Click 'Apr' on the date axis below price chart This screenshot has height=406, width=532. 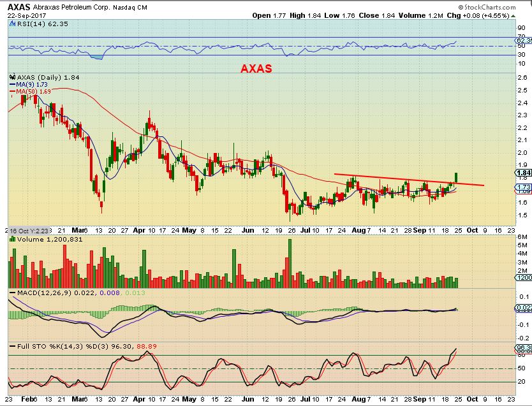[139, 230]
